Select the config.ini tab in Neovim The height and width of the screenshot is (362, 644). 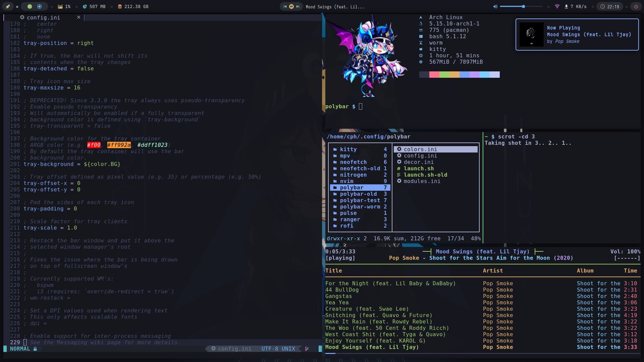[x=44, y=17]
